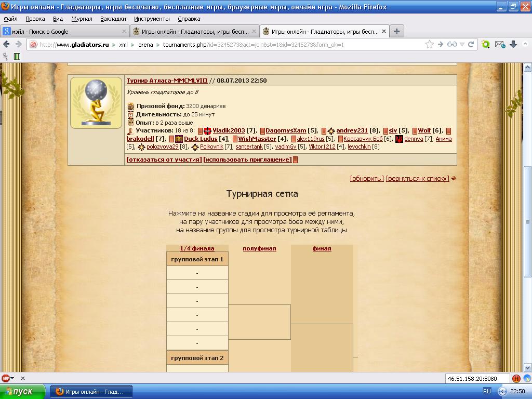Image resolution: width=532 pixels, height=399 pixels.
Task: Click the Atlas tournament trophy thumbnail
Action: [96, 103]
